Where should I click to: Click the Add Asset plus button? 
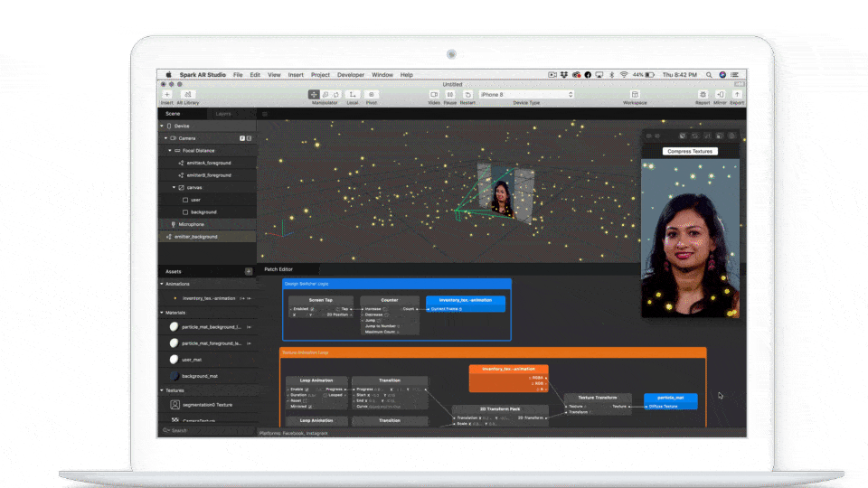click(249, 271)
